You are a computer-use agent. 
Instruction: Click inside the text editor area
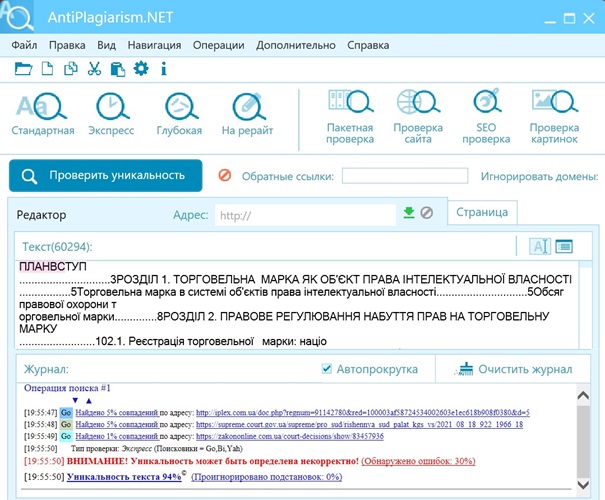click(297, 304)
